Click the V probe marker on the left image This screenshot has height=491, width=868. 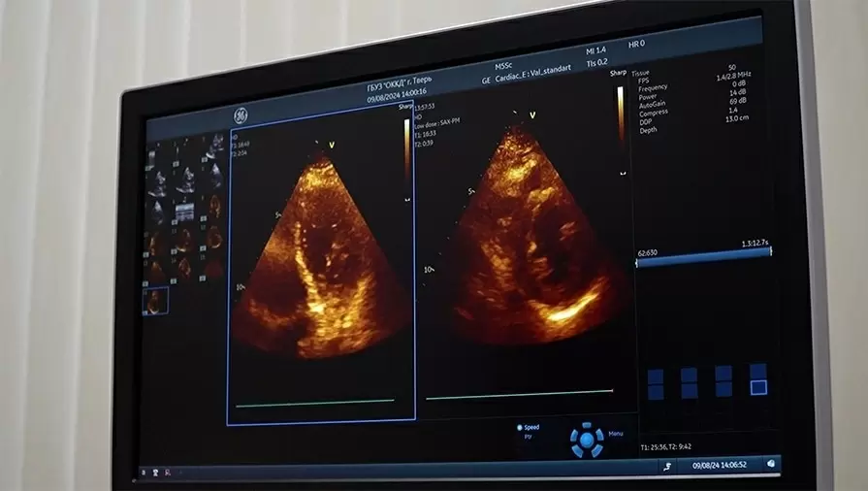[332, 146]
